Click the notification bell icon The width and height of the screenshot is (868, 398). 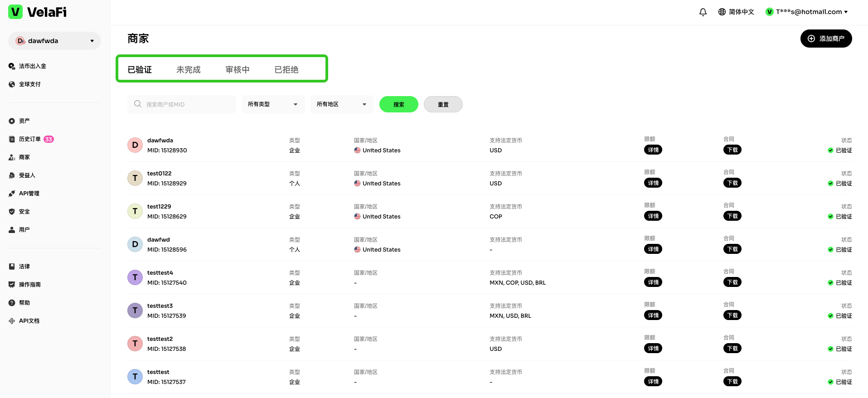click(703, 12)
